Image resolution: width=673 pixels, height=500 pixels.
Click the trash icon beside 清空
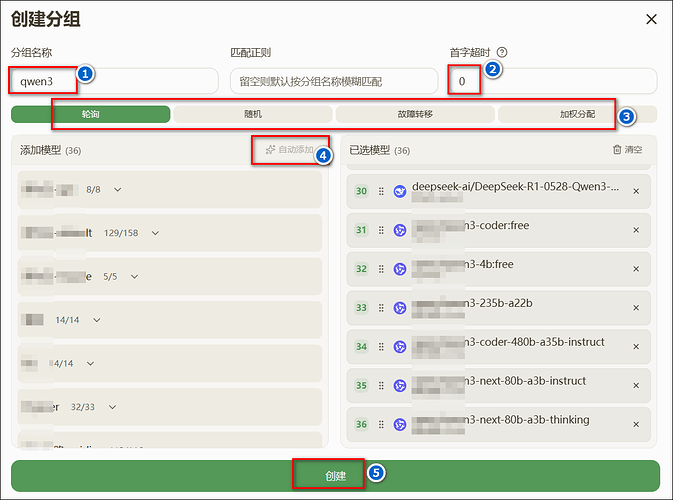pyautogui.click(x=617, y=149)
